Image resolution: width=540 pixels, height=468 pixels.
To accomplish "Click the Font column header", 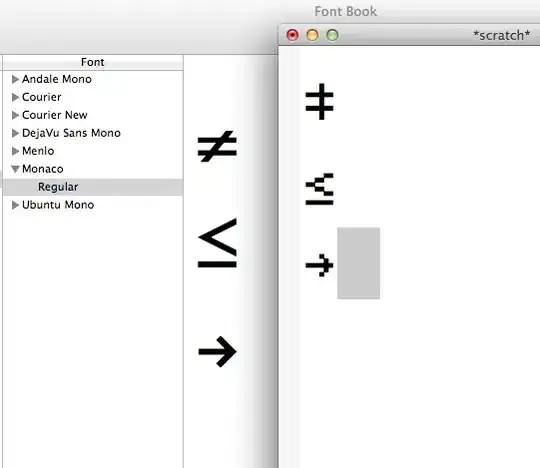I will click(x=93, y=62).
